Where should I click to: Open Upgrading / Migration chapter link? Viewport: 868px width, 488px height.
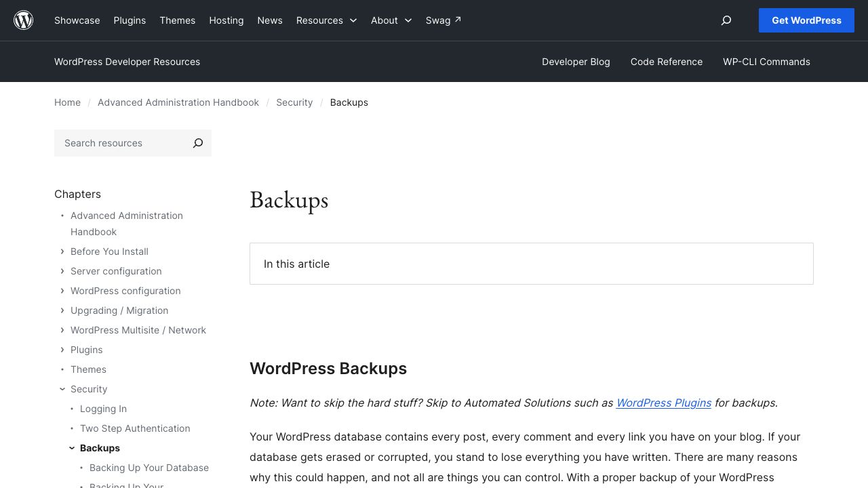119,310
